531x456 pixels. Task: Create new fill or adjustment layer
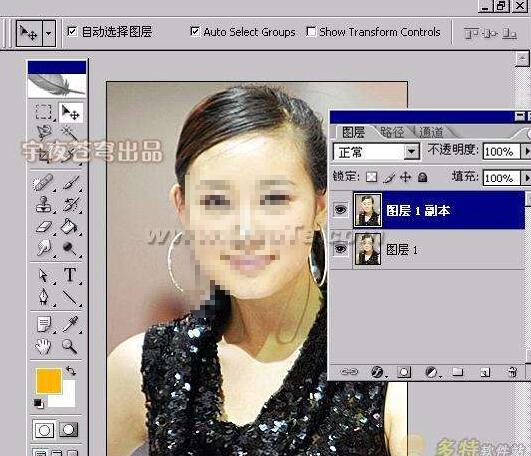431,372
